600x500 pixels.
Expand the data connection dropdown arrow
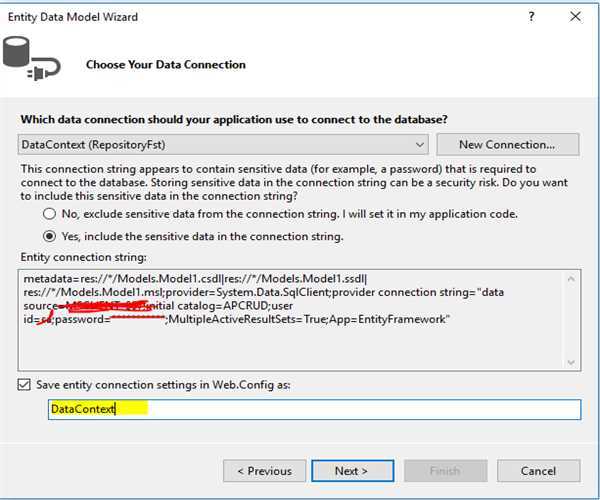pos(419,144)
